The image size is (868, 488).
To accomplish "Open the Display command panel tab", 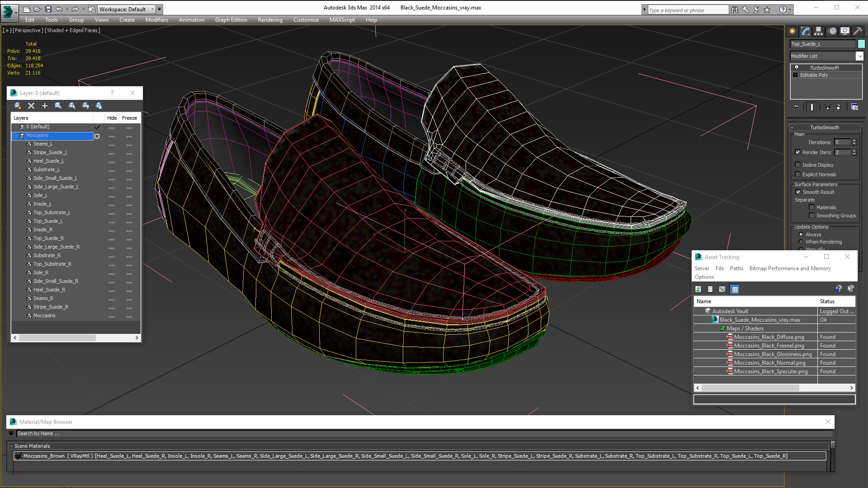I will (845, 31).
